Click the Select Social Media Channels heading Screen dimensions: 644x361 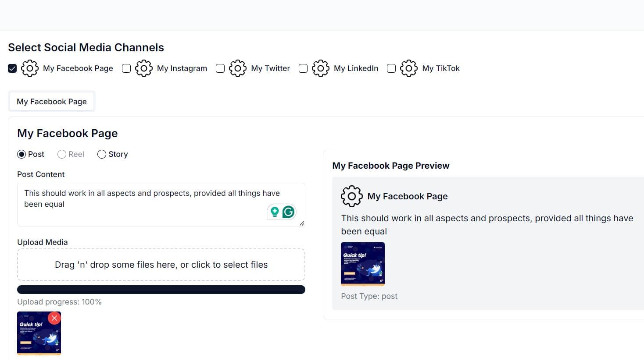[86, 47]
